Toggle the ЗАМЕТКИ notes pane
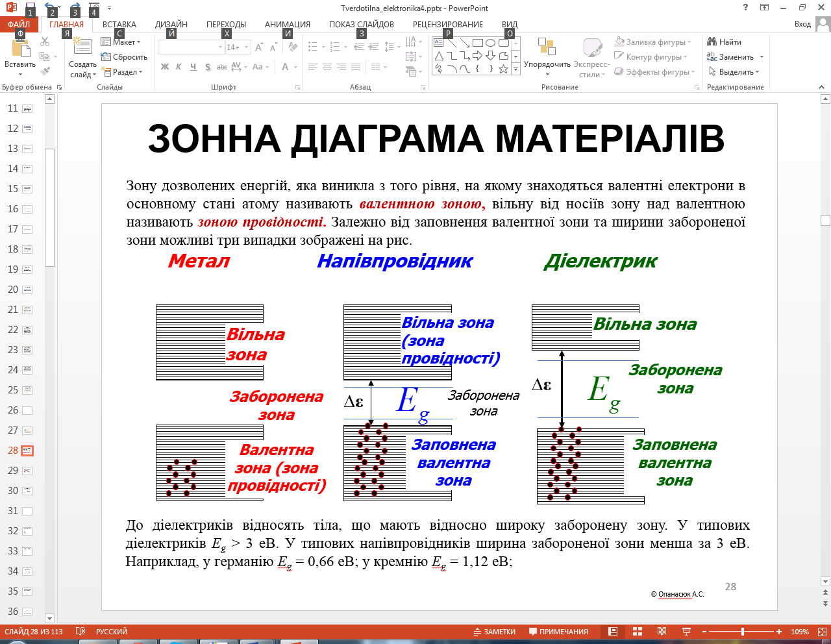The width and height of the screenshot is (831, 644). [495, 632]
